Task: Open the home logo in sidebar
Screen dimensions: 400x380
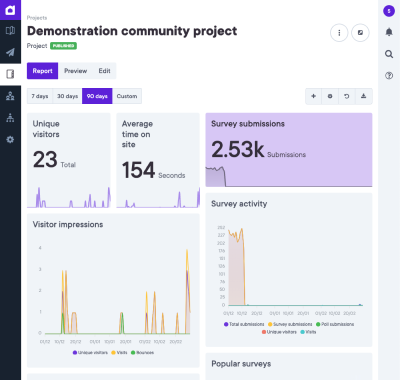Action: [10, 10]
